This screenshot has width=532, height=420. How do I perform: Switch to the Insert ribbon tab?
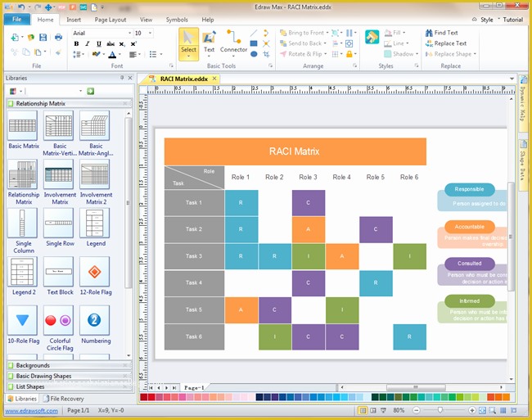click(74, 20)
